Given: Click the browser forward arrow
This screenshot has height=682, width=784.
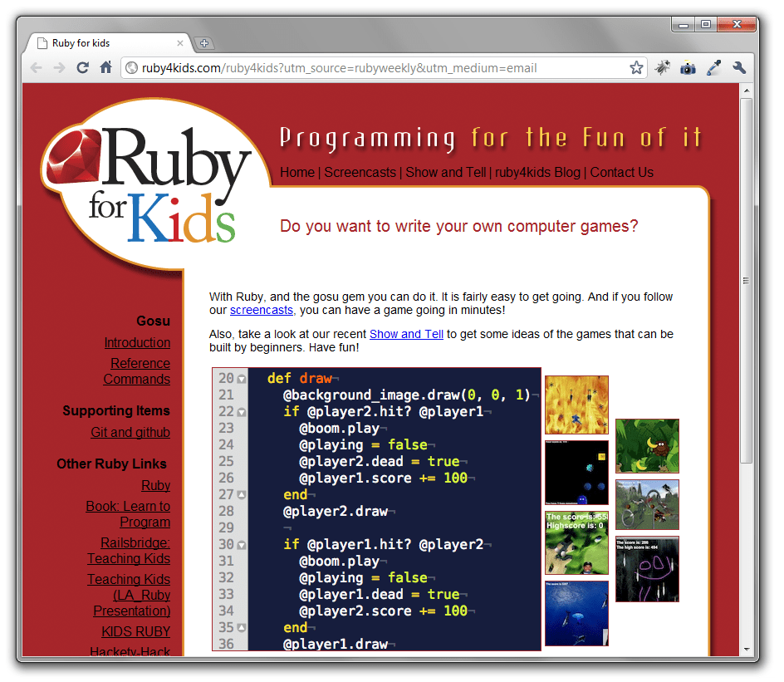Looking at the screenshot, I should coord(60,68).
